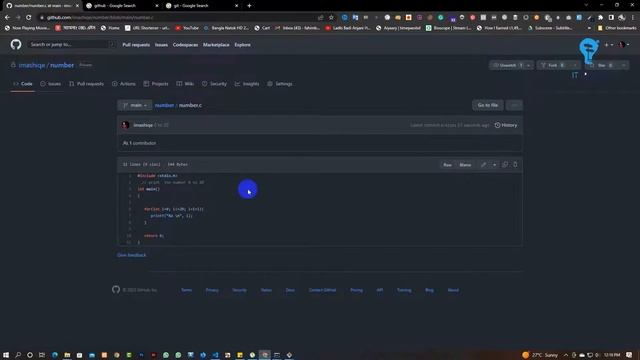Open the YouTube bookmark

187,28
